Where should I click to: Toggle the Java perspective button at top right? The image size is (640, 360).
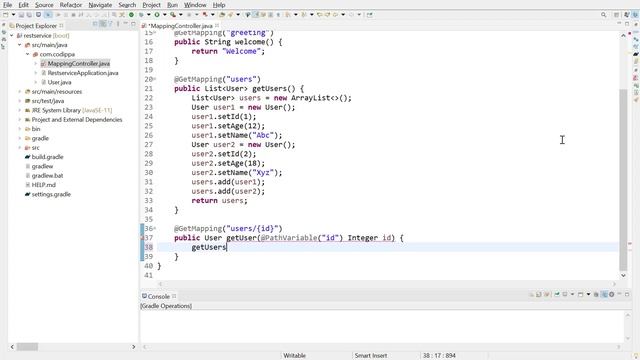coord(636,15)
